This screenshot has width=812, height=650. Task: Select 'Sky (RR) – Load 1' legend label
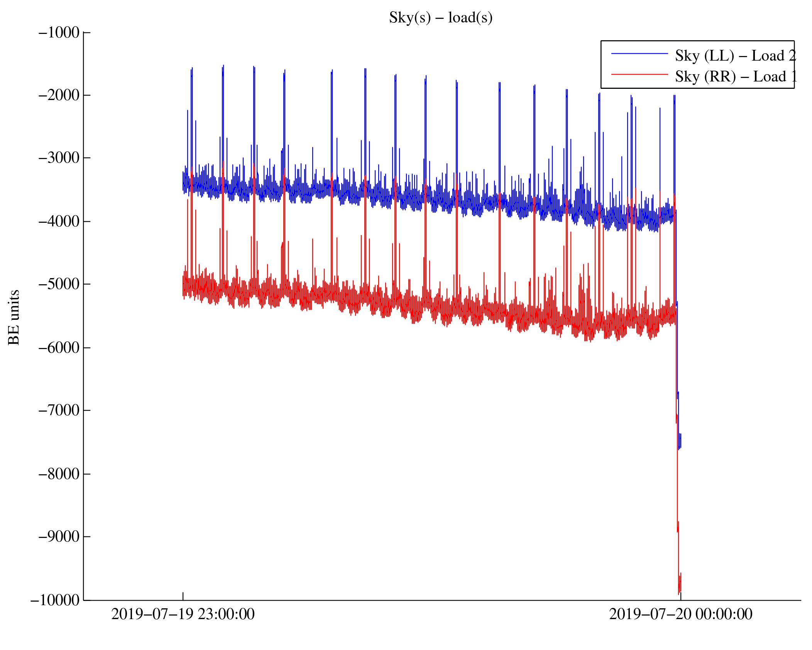point(735,76)
